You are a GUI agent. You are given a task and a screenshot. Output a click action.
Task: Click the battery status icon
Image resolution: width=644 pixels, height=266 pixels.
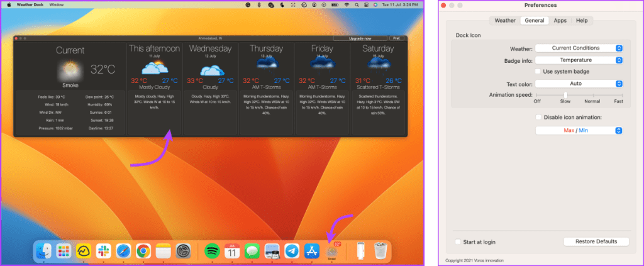(336, 5)
